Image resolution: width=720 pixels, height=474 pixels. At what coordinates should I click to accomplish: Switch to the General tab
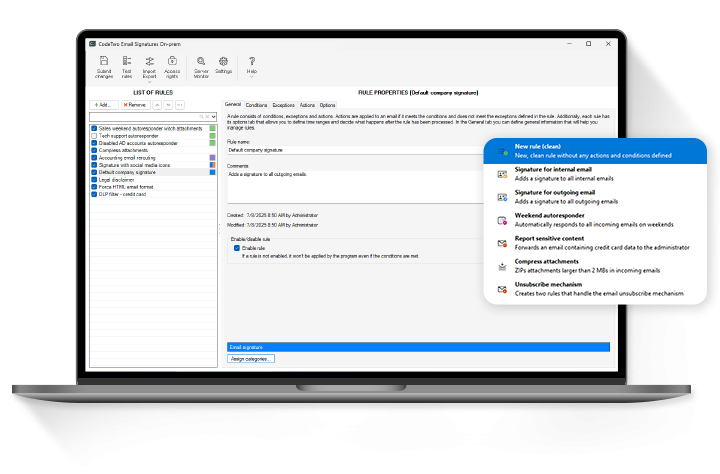point(233,105)
